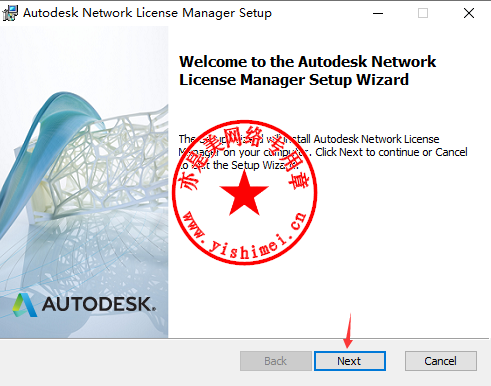Click the 'Autodesk Network License Manager Setup' title
This screenshot has height=386, width=491.
pos(147,13)
